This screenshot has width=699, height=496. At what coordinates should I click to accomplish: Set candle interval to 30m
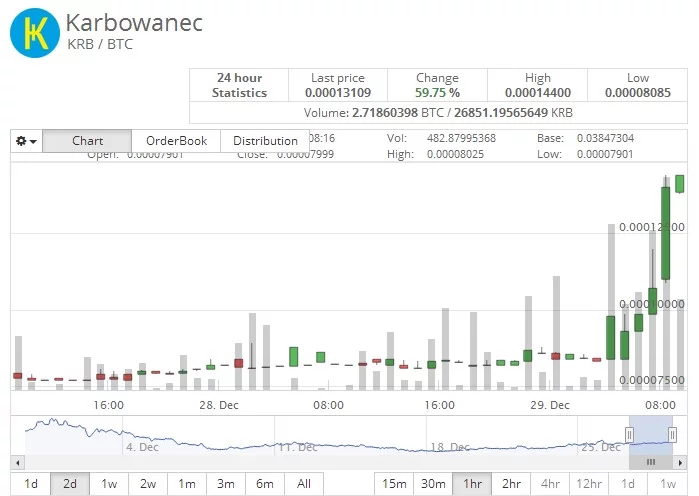(433, 484)
